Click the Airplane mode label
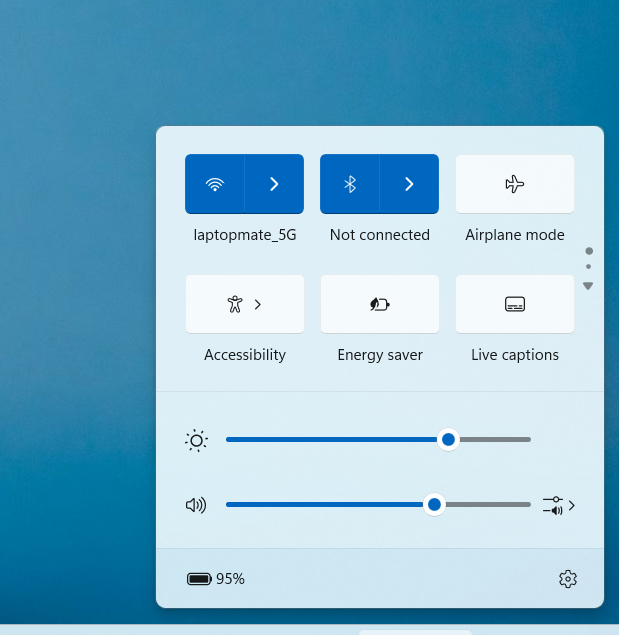 (x=514, y=235)
